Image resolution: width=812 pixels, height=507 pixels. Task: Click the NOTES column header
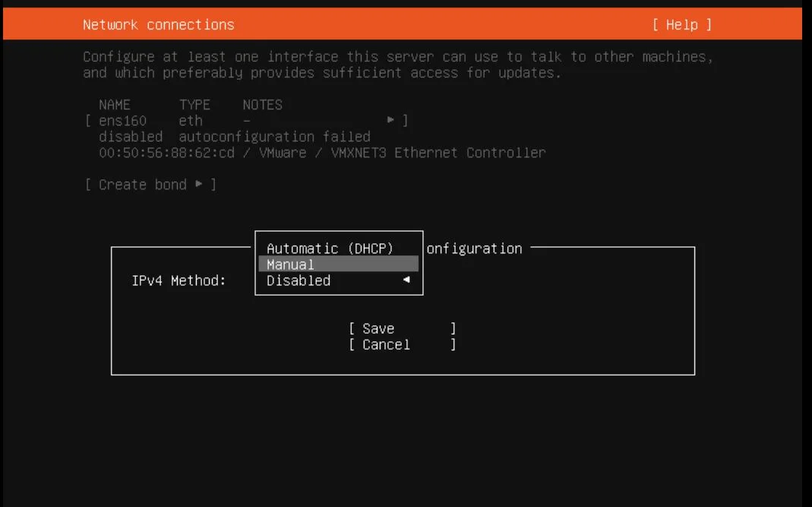click(x=263, y=105)
